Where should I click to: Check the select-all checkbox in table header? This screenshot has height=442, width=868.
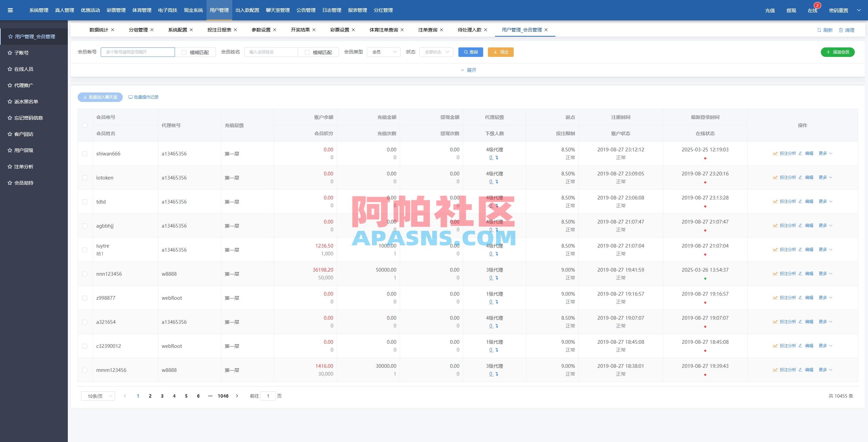coord(85,125)
